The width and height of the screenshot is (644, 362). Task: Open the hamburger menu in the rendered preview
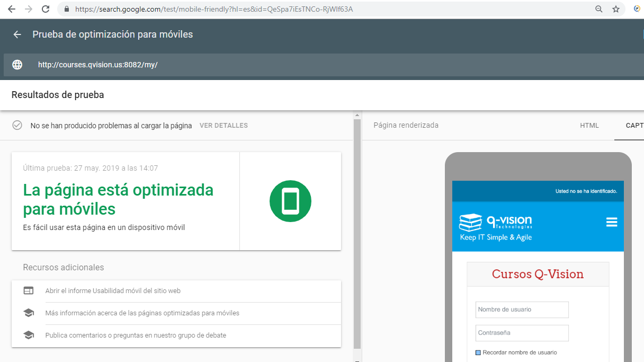(x=612, y=222)
